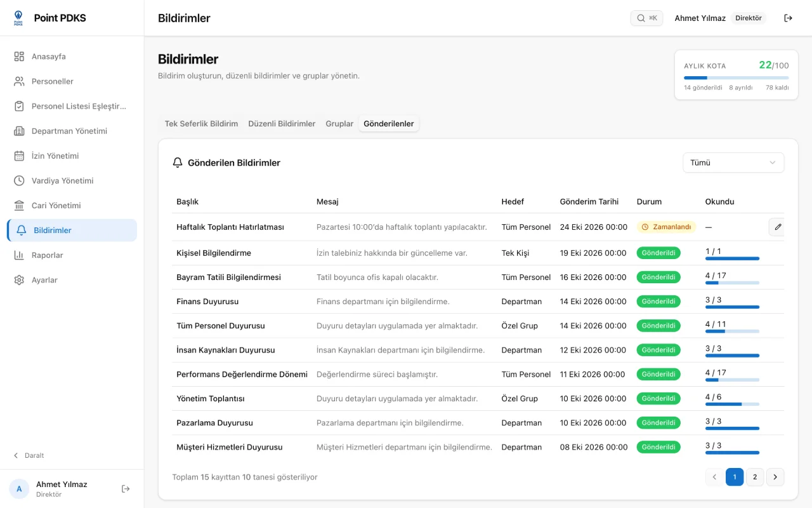Edit Haftalık Toplantı Hatırlatması with pencil icon
The image size is (812, 508).
[777, 227]
